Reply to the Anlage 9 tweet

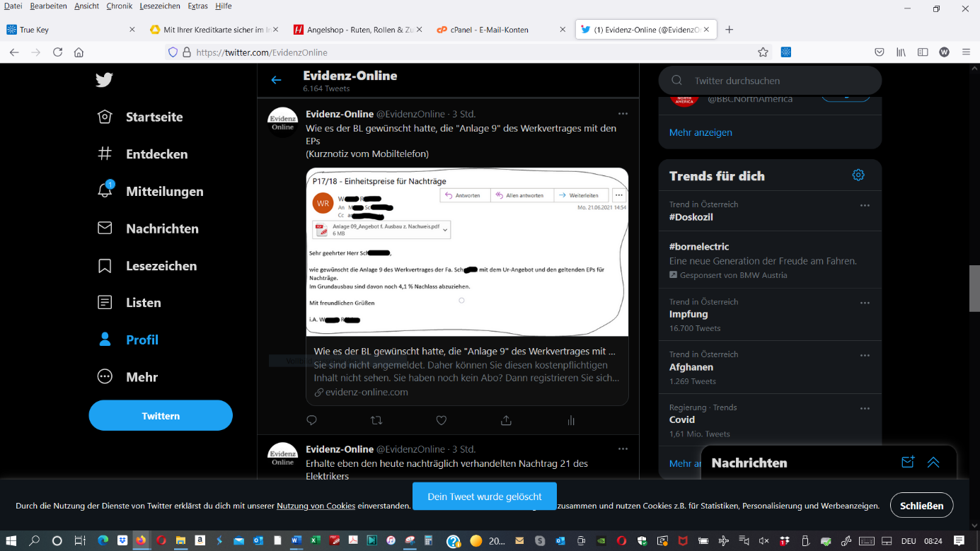(x=311, y=420)
